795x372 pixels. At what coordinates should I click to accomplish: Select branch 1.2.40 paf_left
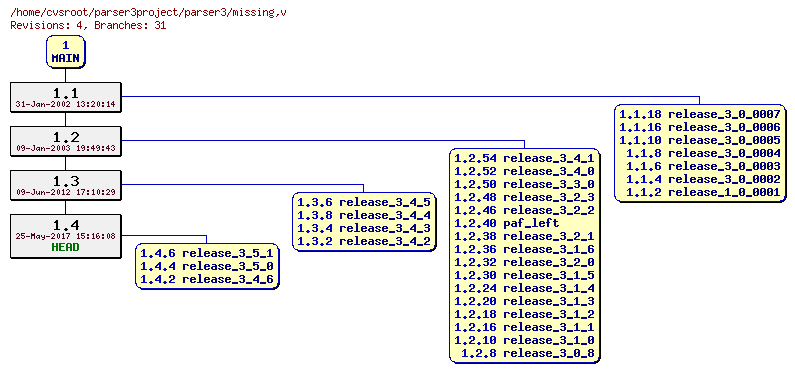coord(507,223)
